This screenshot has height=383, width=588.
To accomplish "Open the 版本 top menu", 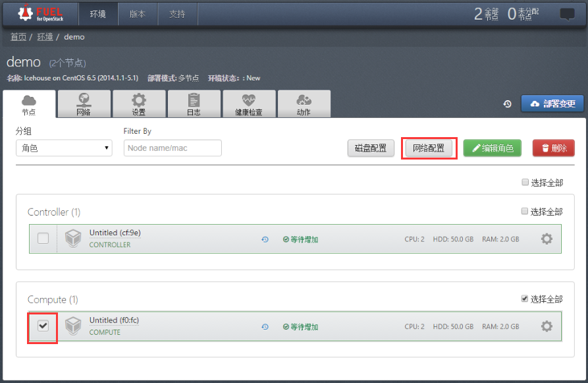I will (x=138, y=14).
